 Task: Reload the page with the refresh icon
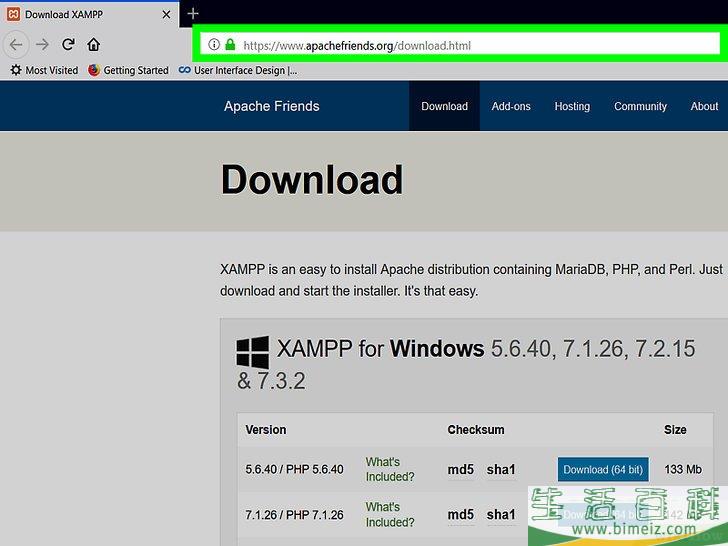tap(68, 45)
